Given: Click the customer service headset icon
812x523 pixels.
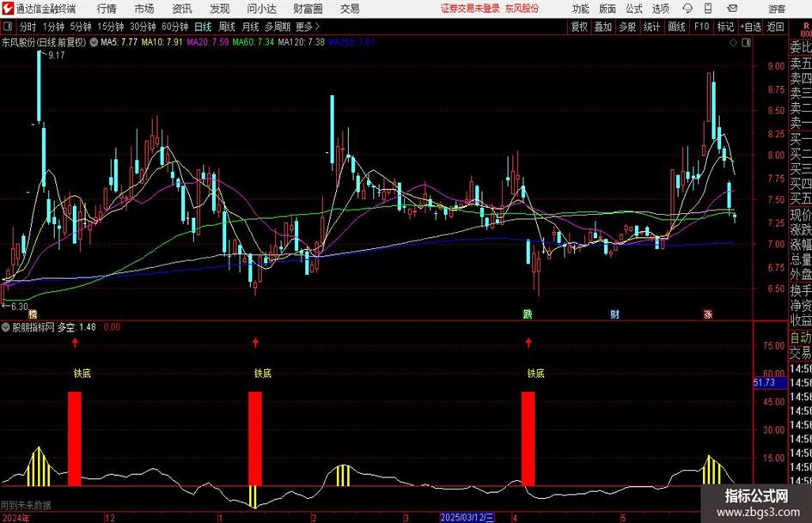Looking at the screenshot, I should click(687, 9).
